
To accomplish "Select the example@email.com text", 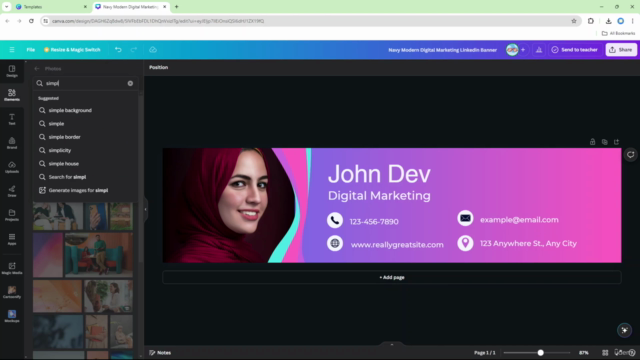I will pyautogui.click(x=519, y=220).
